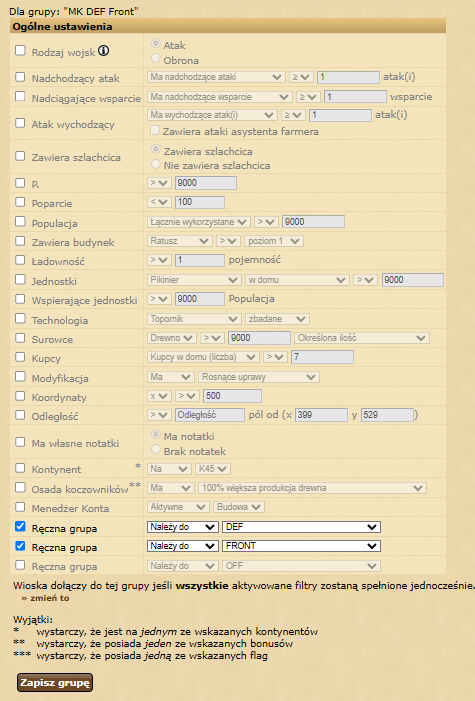Viewport: 475px width, 701px height.
Task: Click the Odległość distance input field
Action: point(210,415)
